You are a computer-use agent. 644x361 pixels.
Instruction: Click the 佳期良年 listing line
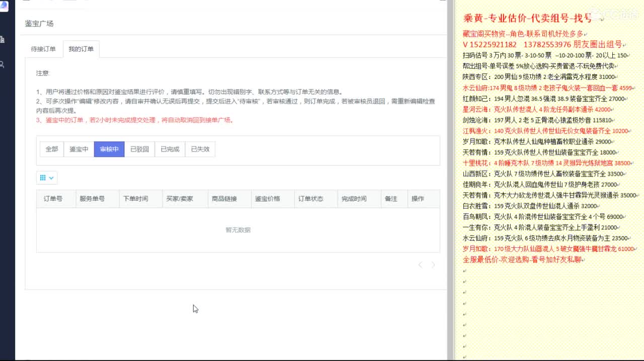click(x=541, y=185)
